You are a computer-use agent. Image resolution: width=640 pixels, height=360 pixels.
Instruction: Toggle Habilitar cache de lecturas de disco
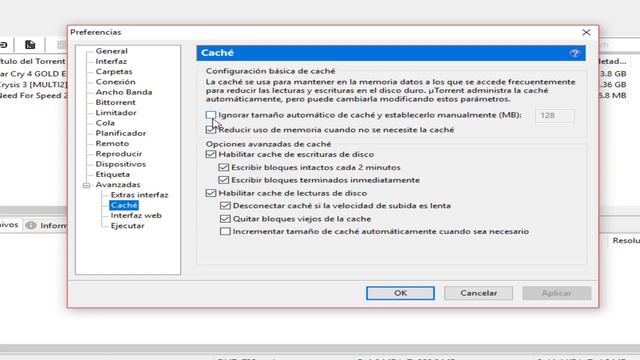click(211, 193)
